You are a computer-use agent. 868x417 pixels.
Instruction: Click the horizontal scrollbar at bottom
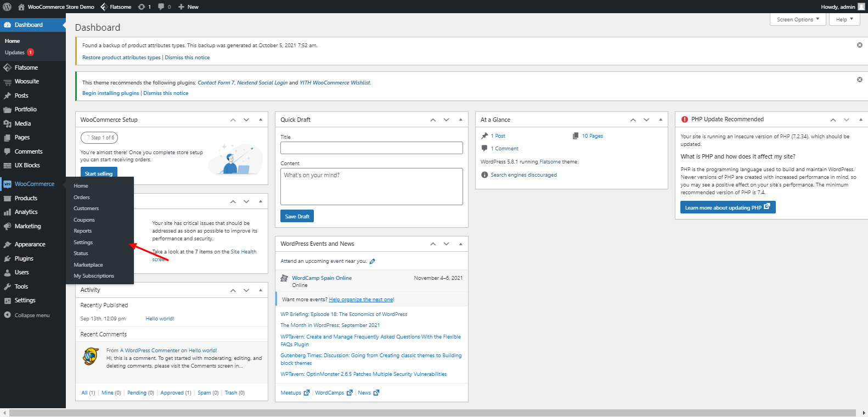[432, 413]
